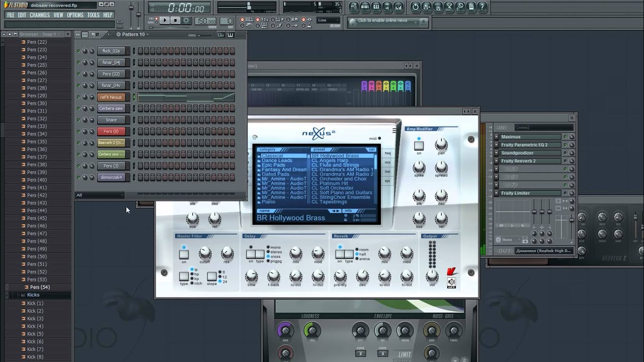Click the folder icon beside Epic Pads
Viewport: 644px width, 362px height.
point(259,165)
